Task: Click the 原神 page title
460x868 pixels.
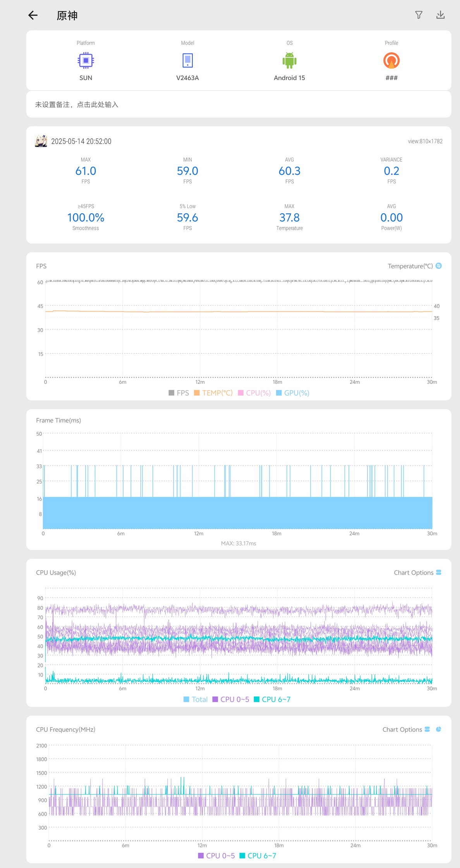Action: (x=67, y=15)
